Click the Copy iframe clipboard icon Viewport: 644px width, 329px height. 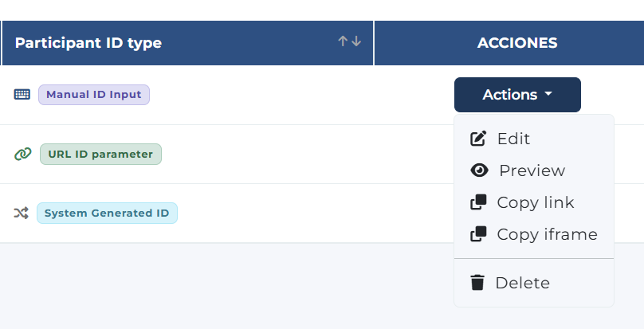click(x=478, y=234)
